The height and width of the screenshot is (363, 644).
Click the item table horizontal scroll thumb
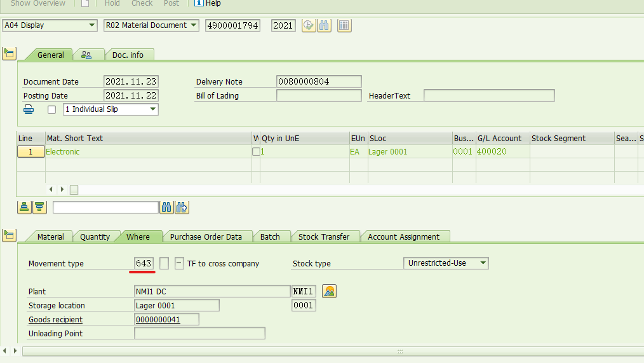(x=74, y=189)
